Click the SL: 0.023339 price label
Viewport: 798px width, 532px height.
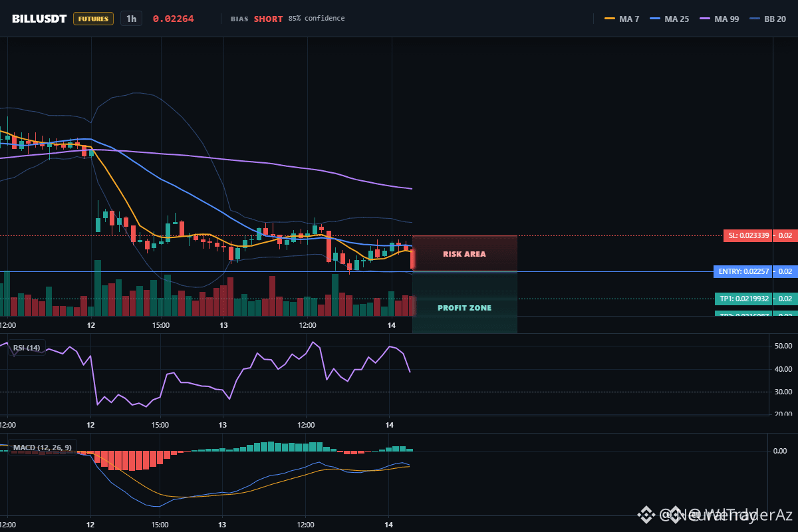748,235
